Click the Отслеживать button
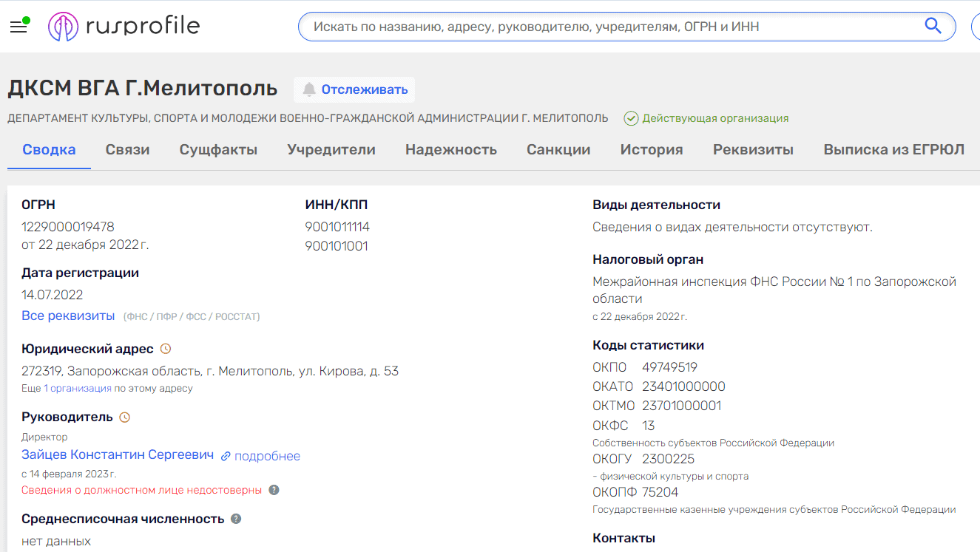The image size is (980, 552). (x=355, y=89)
